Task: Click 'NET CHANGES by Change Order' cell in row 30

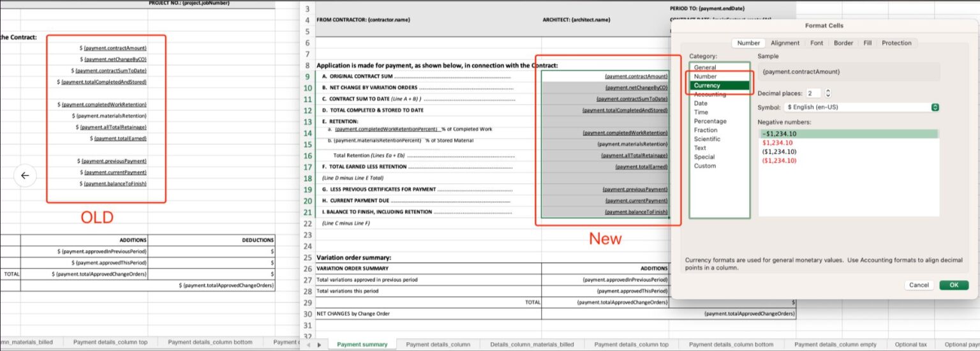Action: (428, 314)
